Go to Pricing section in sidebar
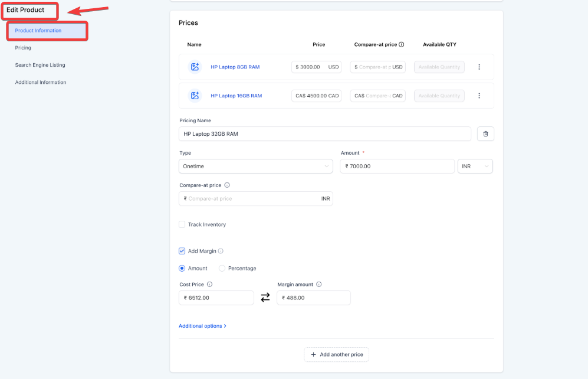 point(23,48)
